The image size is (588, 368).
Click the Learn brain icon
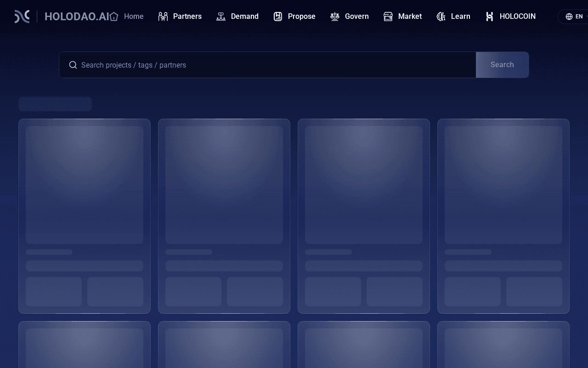pyautogui.click(x=441, y=17)
